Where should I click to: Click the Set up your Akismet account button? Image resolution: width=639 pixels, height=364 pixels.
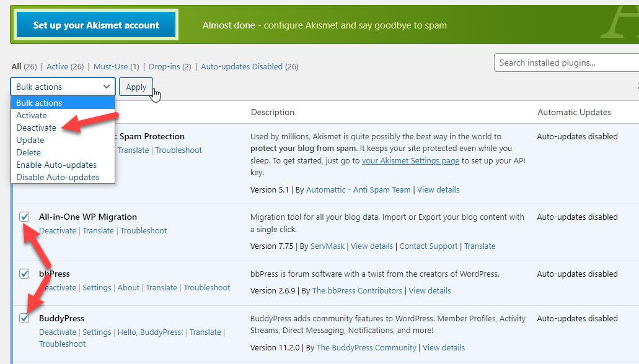96,25
